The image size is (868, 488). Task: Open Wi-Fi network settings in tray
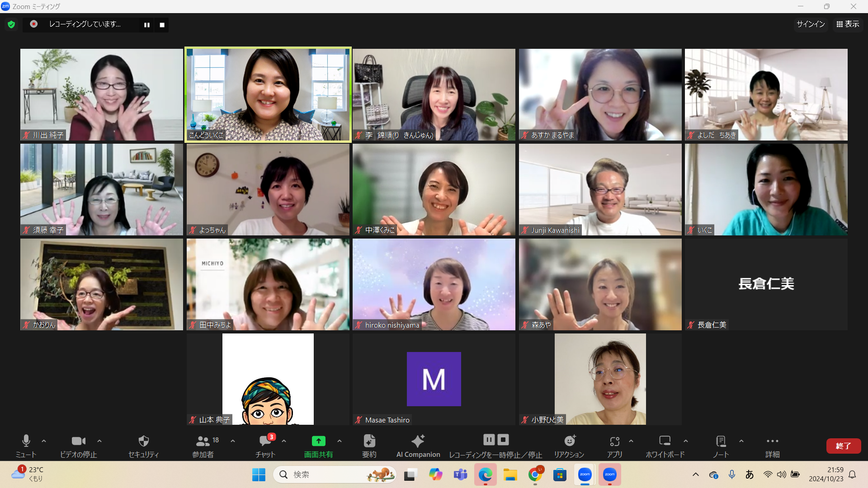click(768, 474)
